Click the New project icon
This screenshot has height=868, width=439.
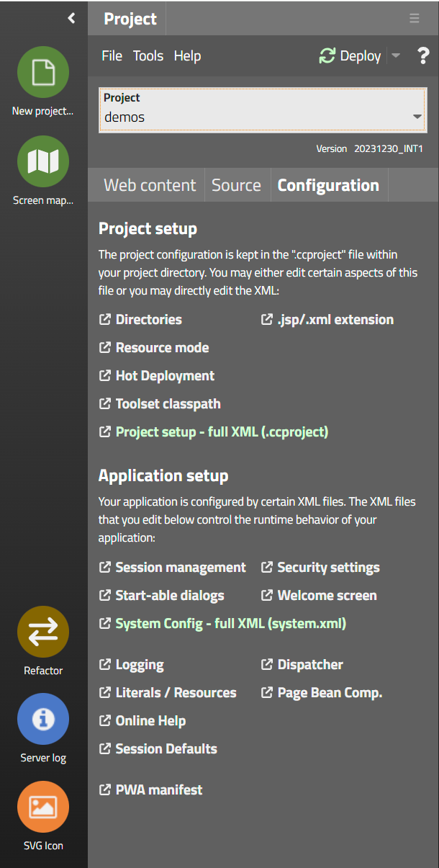(x=43, y=72)
